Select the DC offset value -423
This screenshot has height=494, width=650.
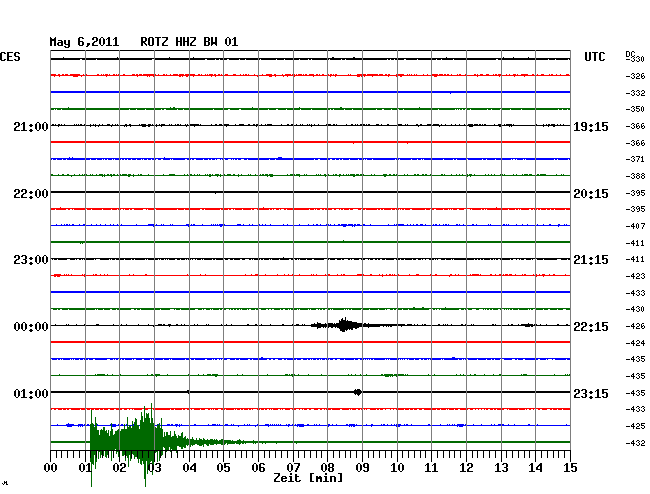click(x=635, y=276)
